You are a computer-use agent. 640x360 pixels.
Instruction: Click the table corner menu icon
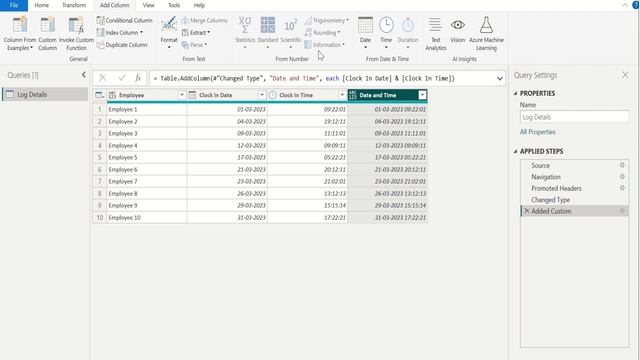99,95
